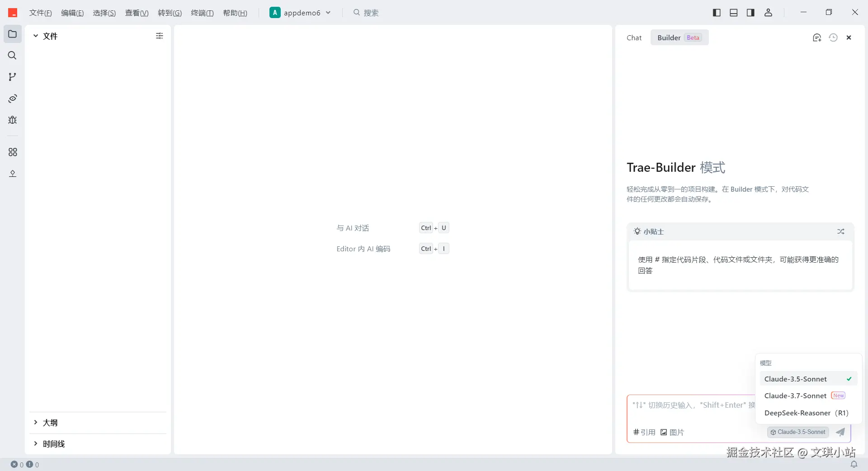
Task: Focus the AI chat input field
Action: [694, 405]
